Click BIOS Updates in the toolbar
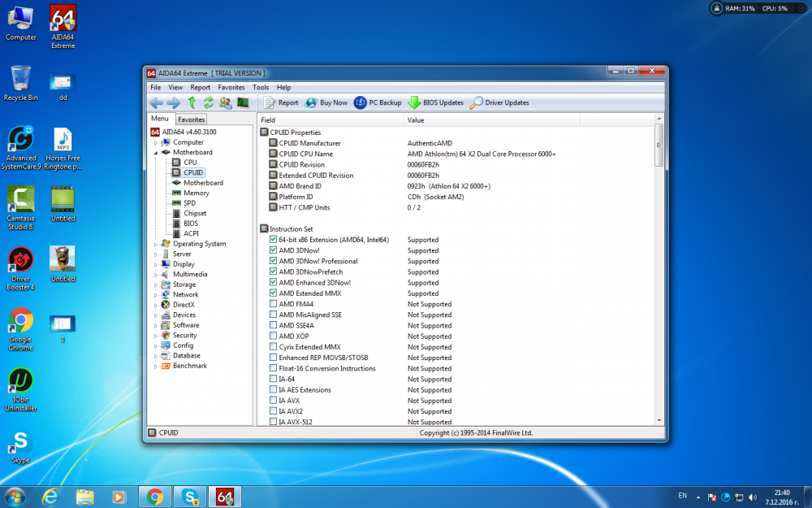Viewport: 812px width, 508px height. (x=435, y=102)
